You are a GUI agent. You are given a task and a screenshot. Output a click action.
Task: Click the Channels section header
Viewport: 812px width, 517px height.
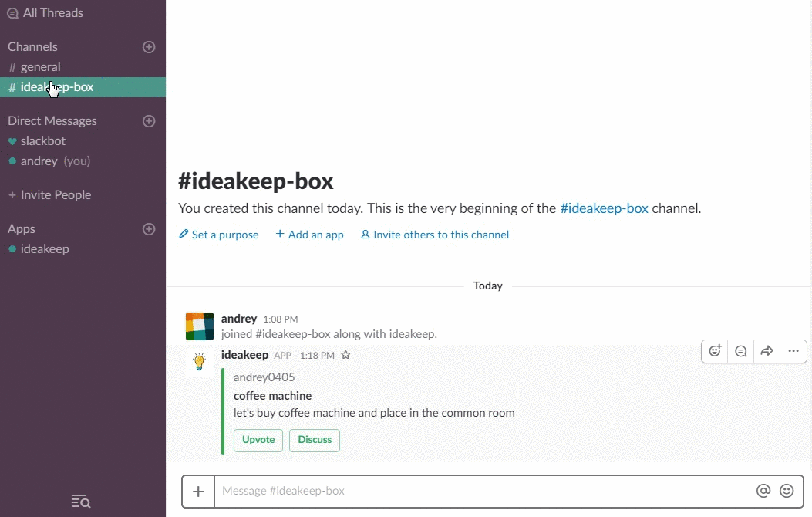coord(32,46)
